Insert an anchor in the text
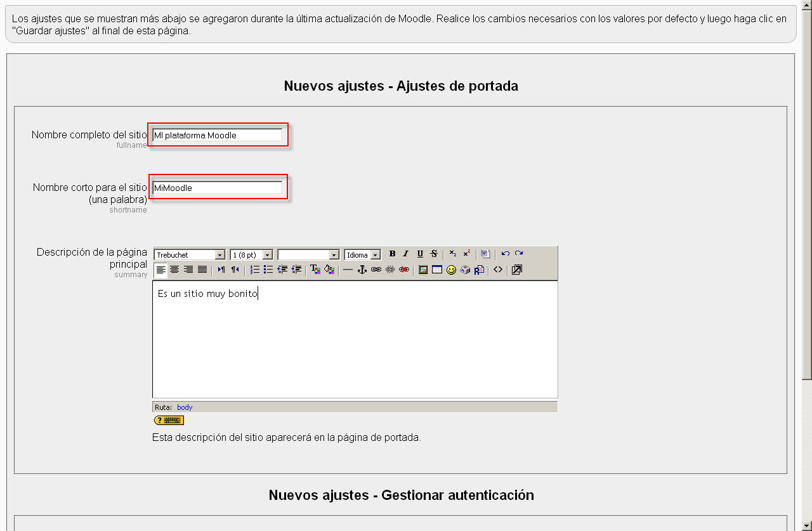The height and width of the screenshot is (531, 812). [x=362, y=270]
